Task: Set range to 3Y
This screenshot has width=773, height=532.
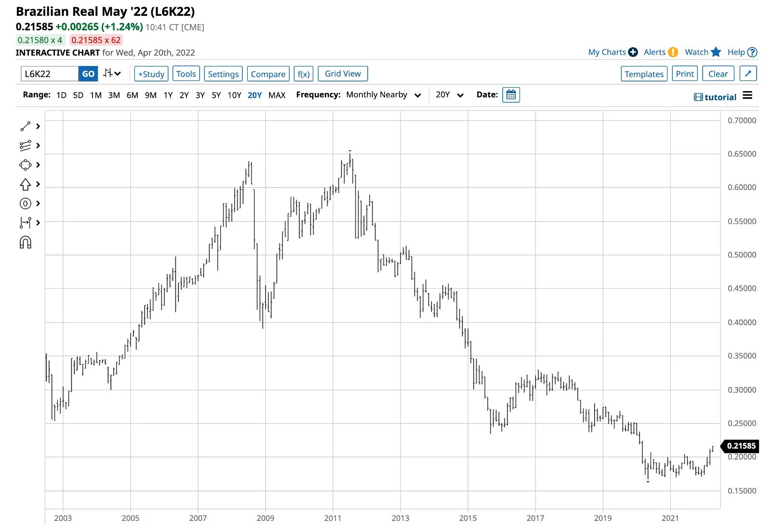Action: click(200, 95)
